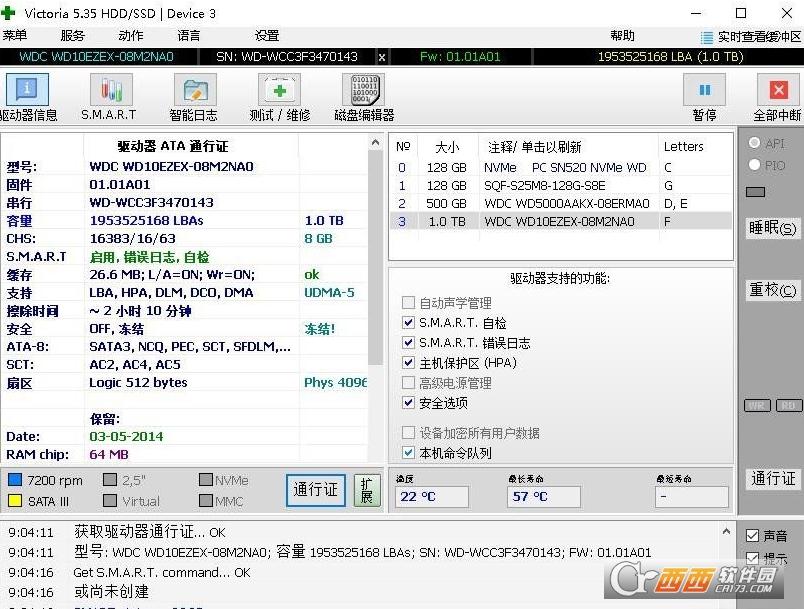Toggle 主机保护区 (HPA) checkbox

pos(408,362)
